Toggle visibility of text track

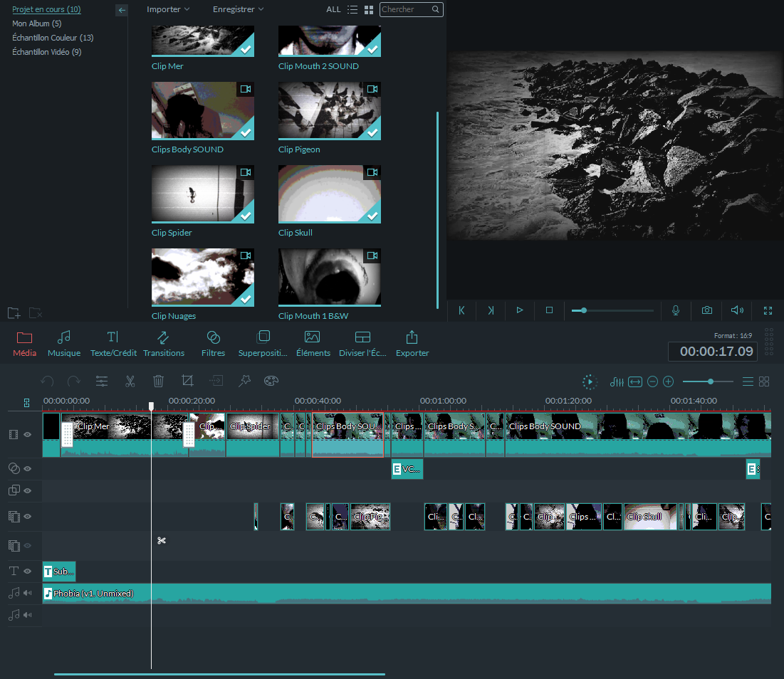pyautogui.click(x=28, y=571)
